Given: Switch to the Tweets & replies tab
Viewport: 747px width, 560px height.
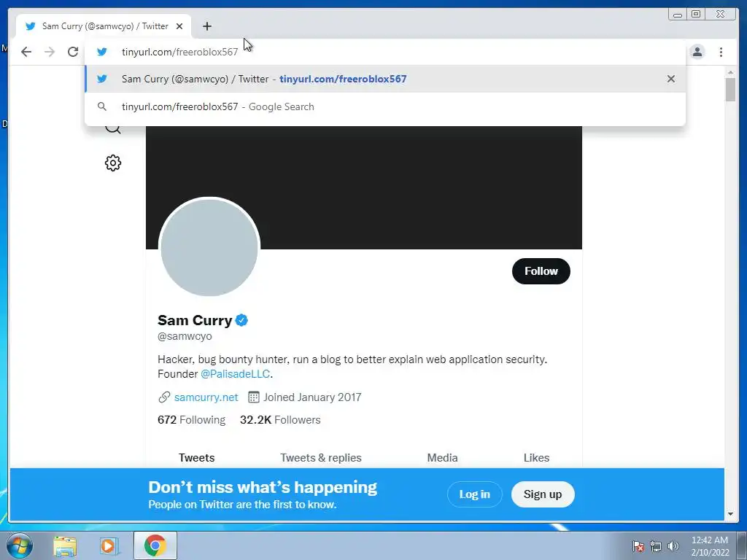Looking at the screenshot, I should tap(321, 458).
